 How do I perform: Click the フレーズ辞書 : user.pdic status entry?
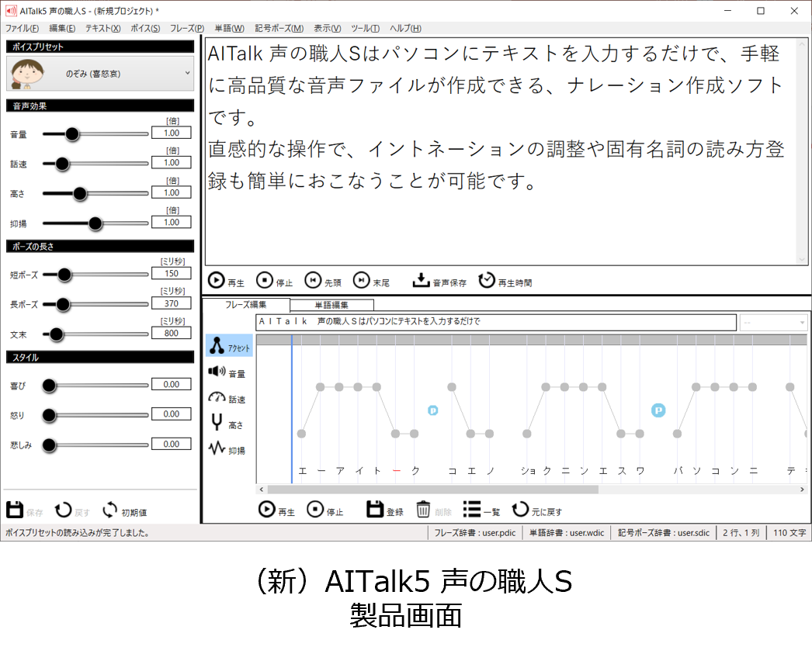coord(475,532)
